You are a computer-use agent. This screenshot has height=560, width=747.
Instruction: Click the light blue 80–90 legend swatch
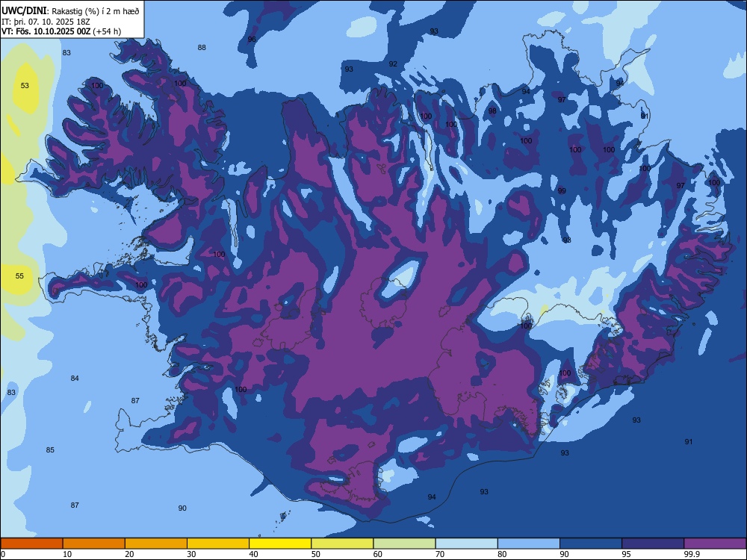tap(529, 544)
